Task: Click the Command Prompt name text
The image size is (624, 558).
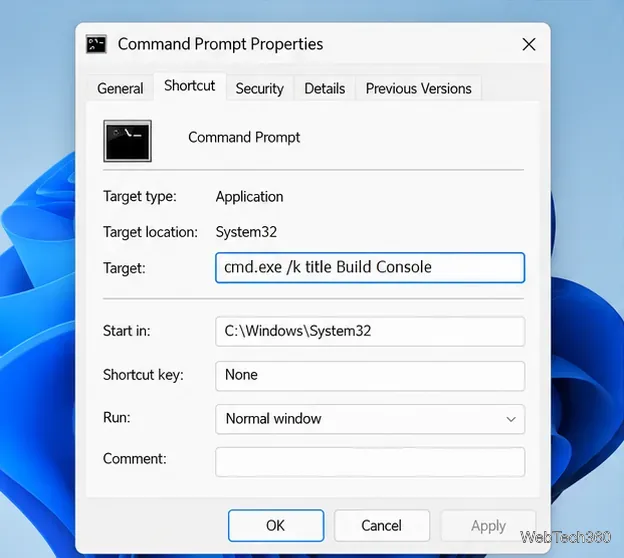Action: tap(244, 137)
